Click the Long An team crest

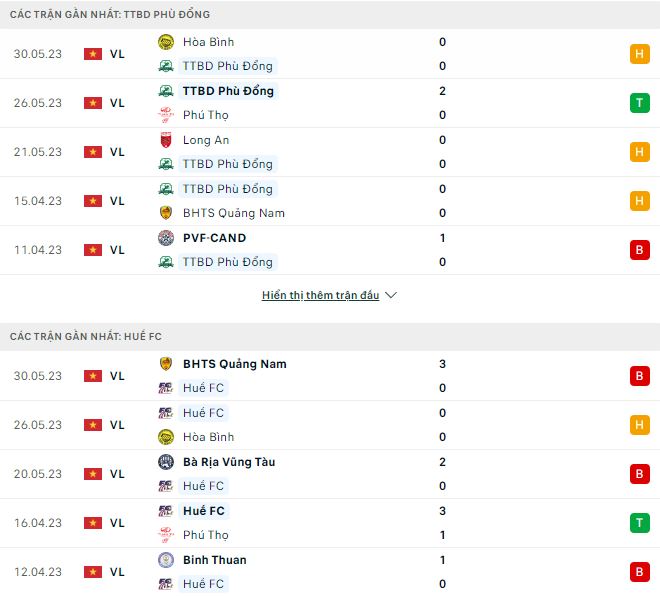[166, 140]
